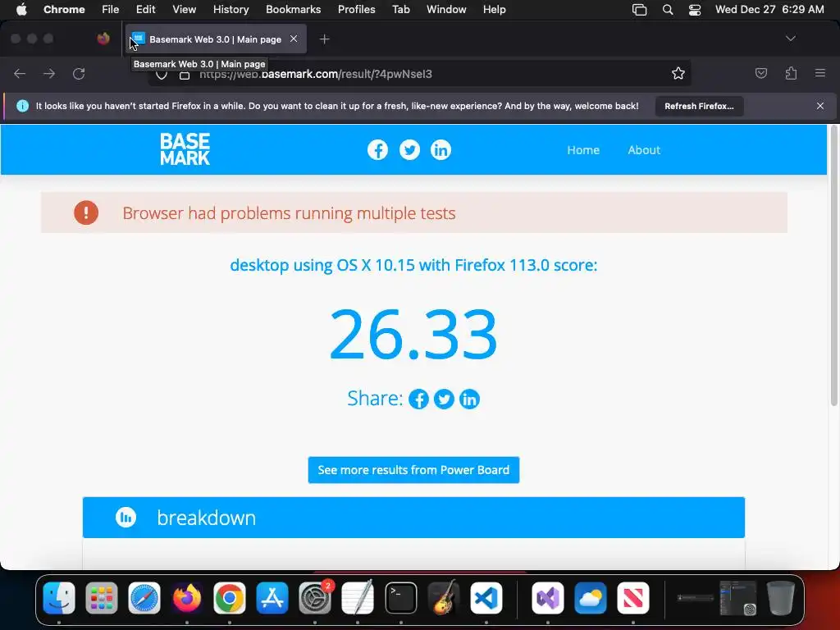
Task: Open the Window menu in the menu bar
Action: [446, 10]
